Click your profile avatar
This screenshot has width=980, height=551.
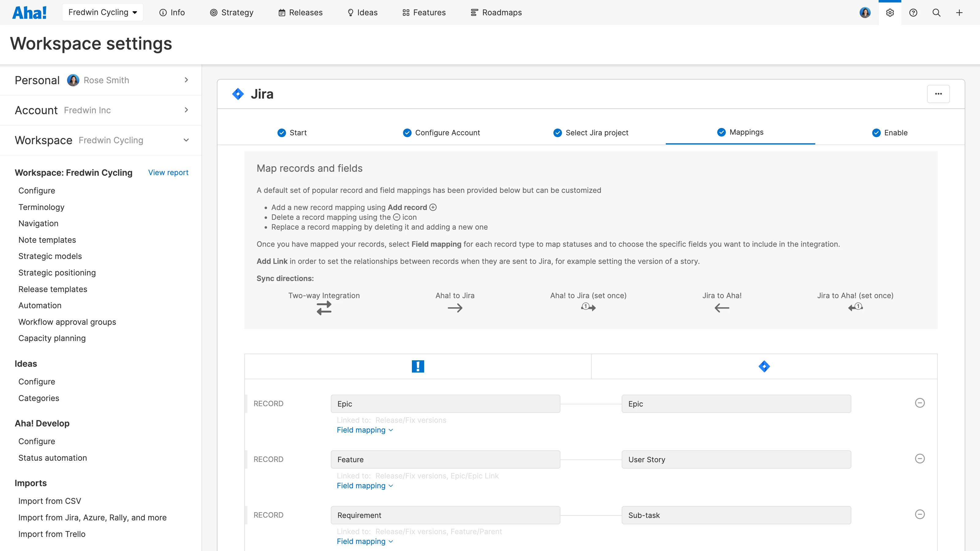point(865,13)
